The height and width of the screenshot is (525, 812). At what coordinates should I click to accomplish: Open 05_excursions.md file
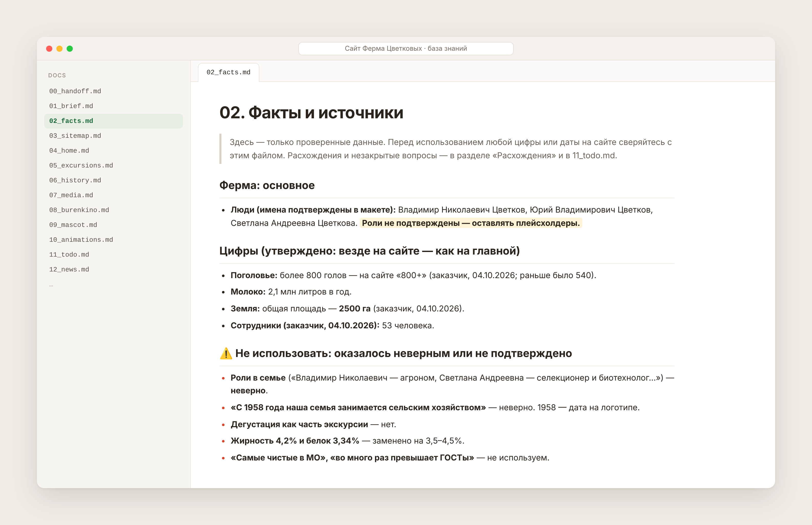pos(113,165)
